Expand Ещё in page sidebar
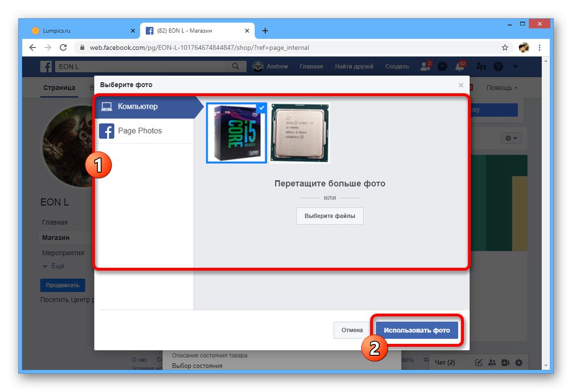The height and width of the screenshot is (392, 572). click(x=54, y=266)
